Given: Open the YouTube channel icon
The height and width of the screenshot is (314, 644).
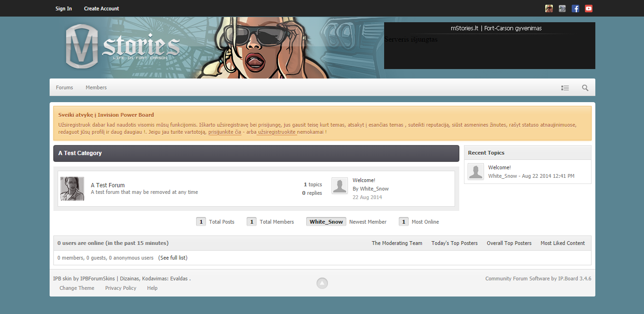Looking at the screenshot, I should coord(589,9).
